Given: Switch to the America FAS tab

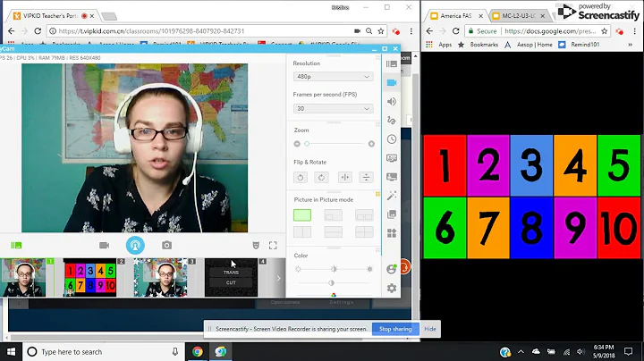Looking at the screenshot, I should (x=456, y=16).
